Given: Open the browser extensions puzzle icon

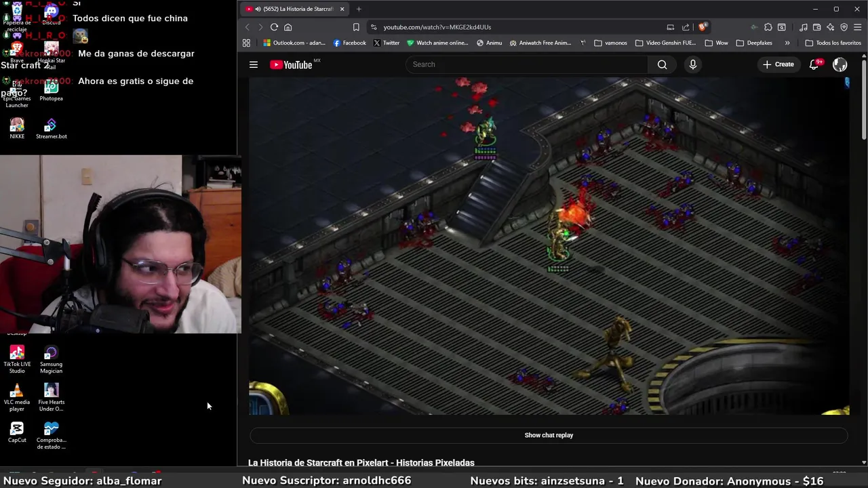Looking at the screenshot, I should 768,27.
